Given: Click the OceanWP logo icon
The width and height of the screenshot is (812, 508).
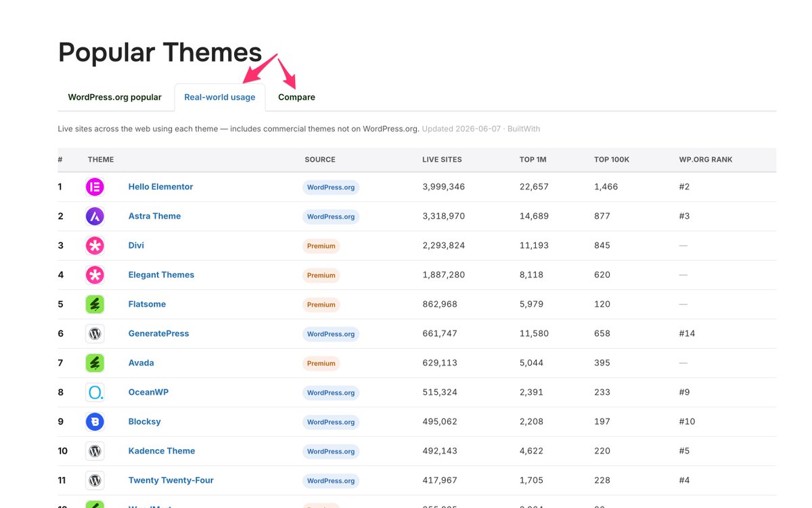Looking at the screenshot, I should click(95, 392).
